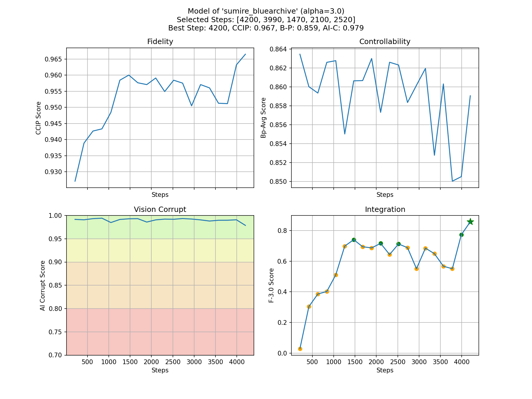Click the 0.4 tick on the Integration axis
Screen dimensions: 532x399
[x=283, y=292]
